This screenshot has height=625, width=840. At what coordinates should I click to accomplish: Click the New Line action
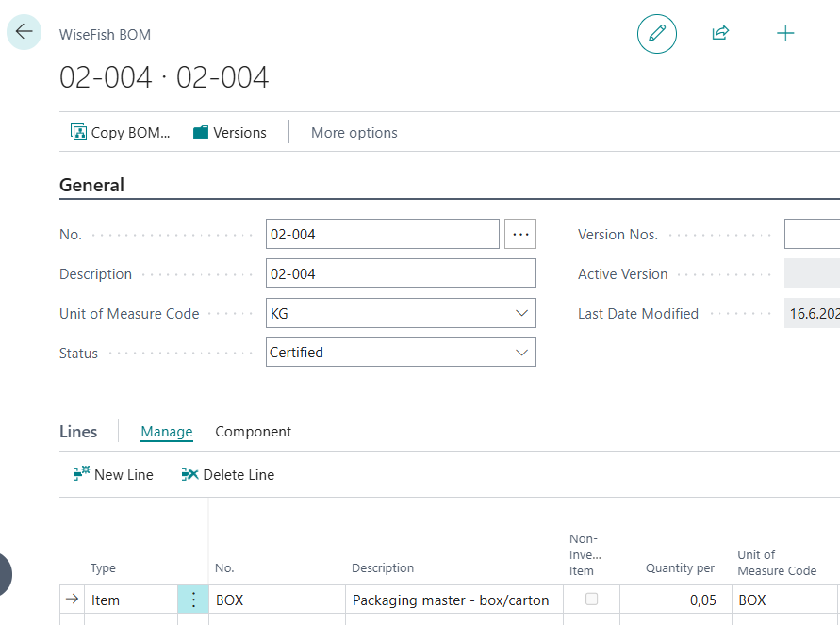click(x=113, y=475)
